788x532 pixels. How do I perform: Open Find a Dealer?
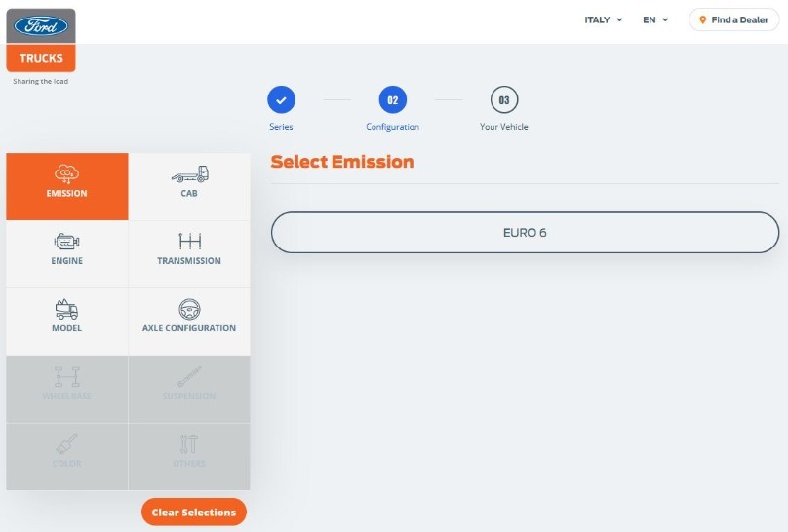point(733,20)
